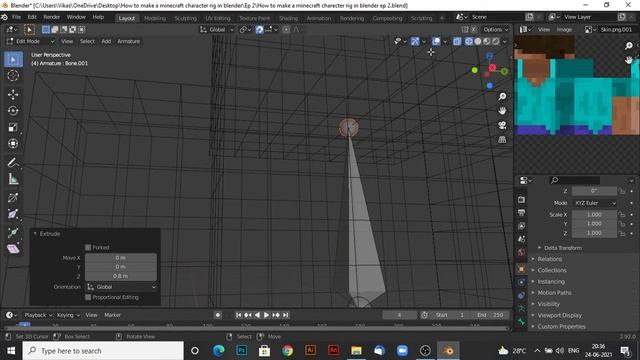This screenshot has height=360, width=640.
Task: Open the Output properties tab icon
Action: click(x=521, y=213)
